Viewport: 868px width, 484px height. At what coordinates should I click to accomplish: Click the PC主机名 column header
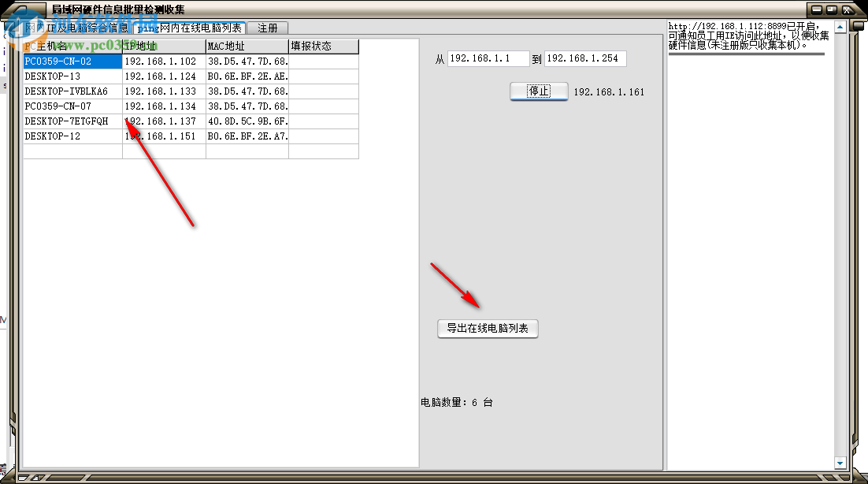coord(71,46)
